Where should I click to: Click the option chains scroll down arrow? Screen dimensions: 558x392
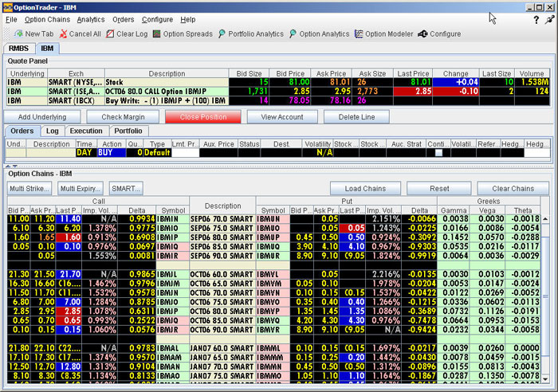545,379
